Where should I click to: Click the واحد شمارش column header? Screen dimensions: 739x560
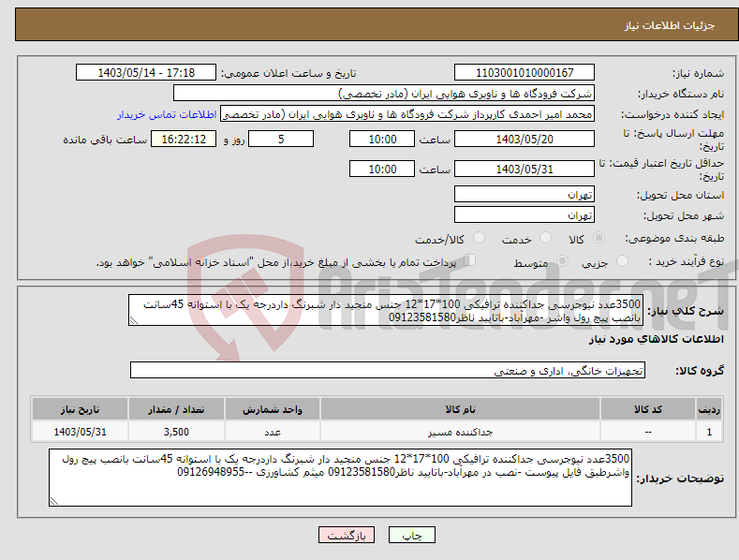coord(273,409)
